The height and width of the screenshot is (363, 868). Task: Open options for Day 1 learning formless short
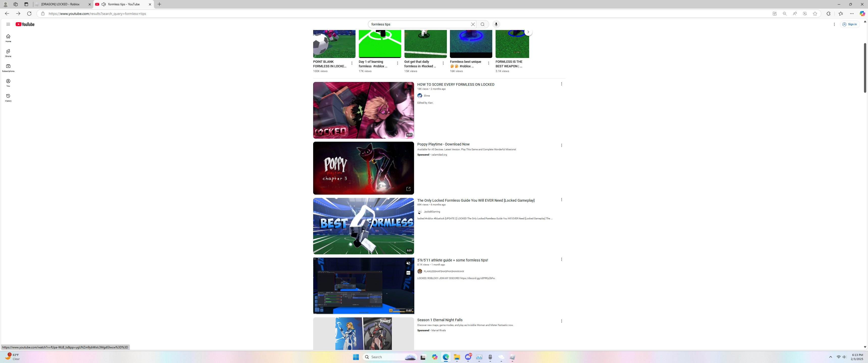[x=397, y=63]
